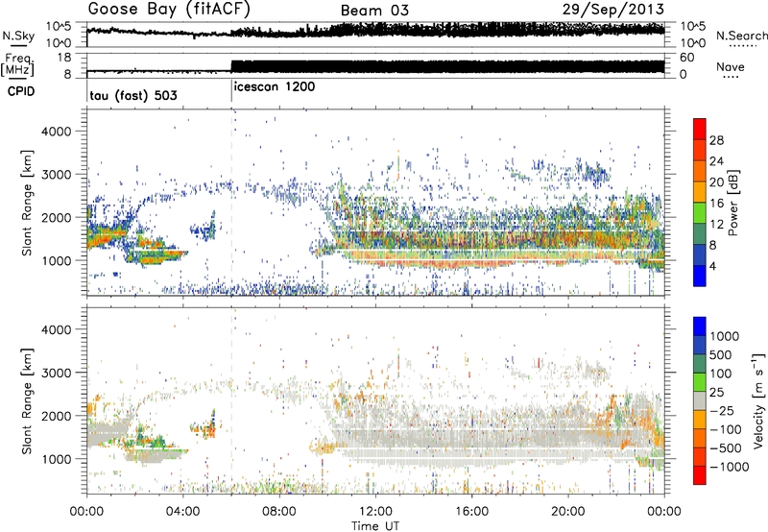Click the 16:00 time axis tick
This screenshot has width=768, height=532.
coord(471,512)
